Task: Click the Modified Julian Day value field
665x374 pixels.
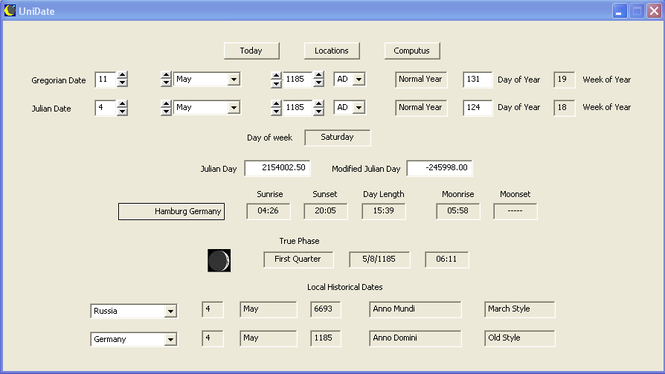Action: (439, 168)
